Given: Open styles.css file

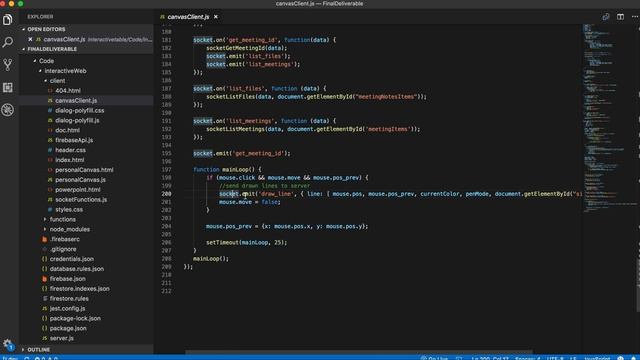Looking at the screenshot, I should (x=69, y=209).
